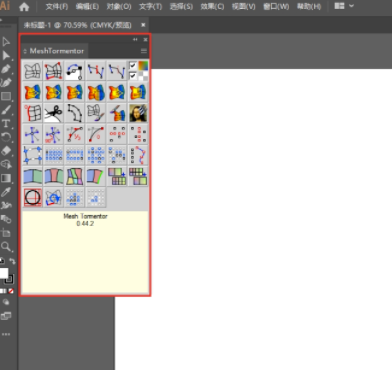
Task: Open the edit toolbar three dots button
Action: [6, 334]
